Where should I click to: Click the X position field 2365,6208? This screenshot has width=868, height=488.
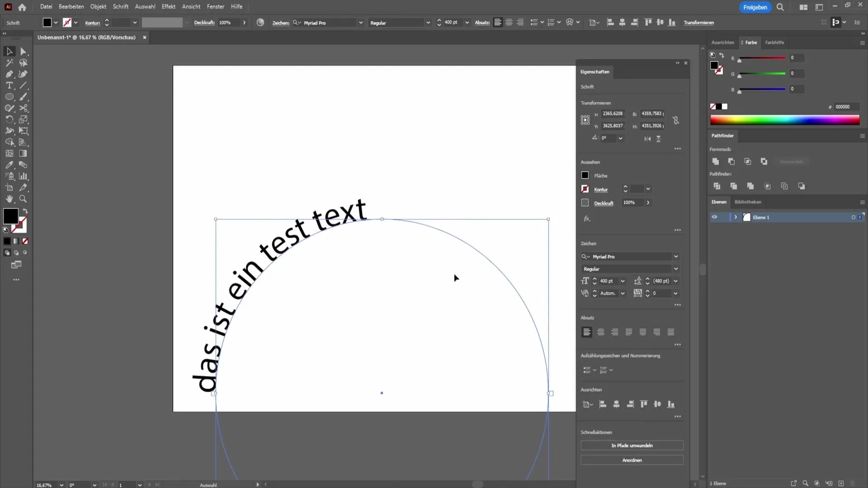click(612, 114)
